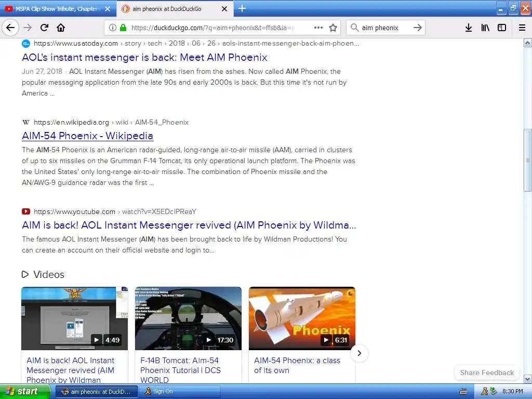Open the Downloads panel

click(x=469, y=28)
